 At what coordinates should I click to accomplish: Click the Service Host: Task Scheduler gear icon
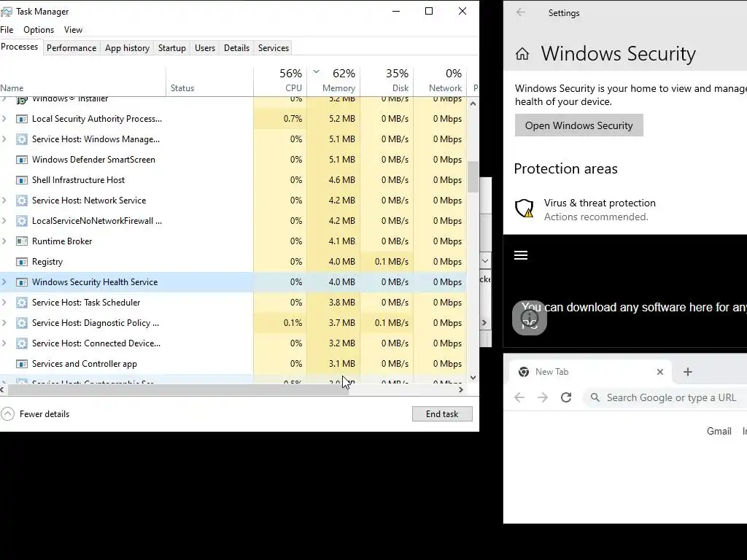coord(21,303)
